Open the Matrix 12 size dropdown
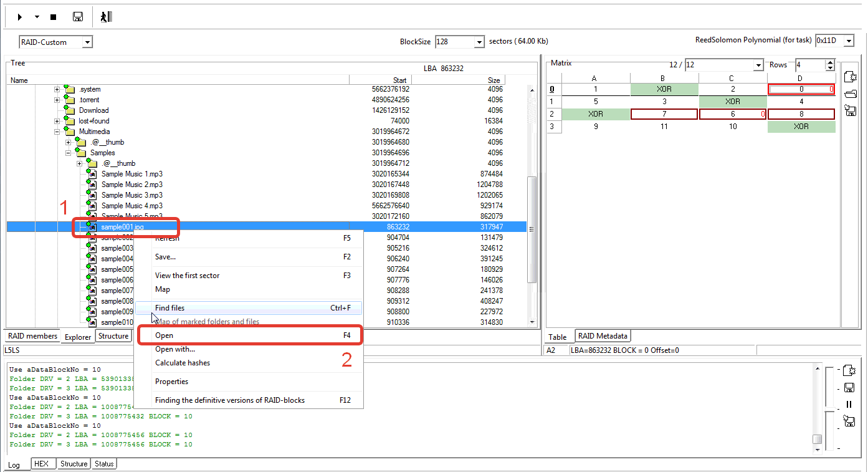The image size is (868, 472). point(758,65)
